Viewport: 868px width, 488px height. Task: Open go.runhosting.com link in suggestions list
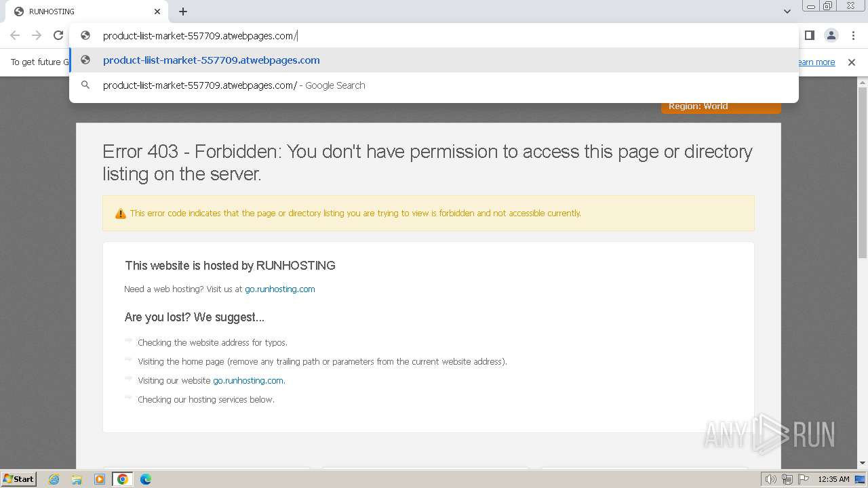[248, 380]
